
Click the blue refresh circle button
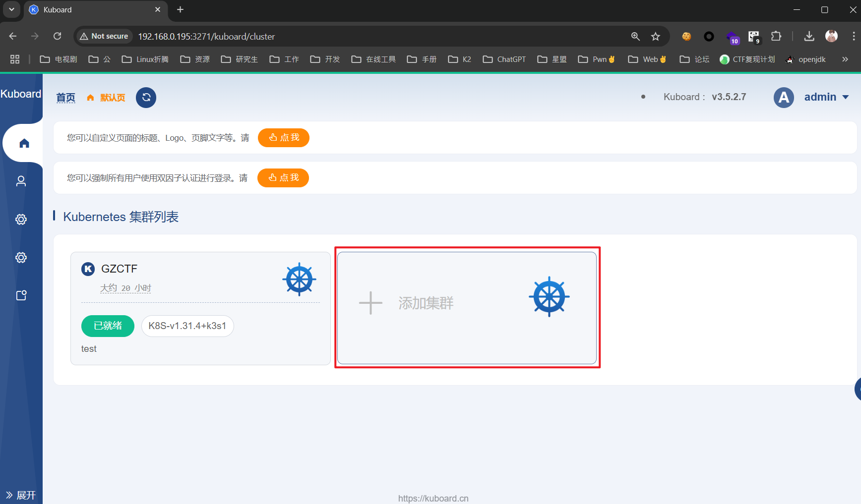(146, 98)
